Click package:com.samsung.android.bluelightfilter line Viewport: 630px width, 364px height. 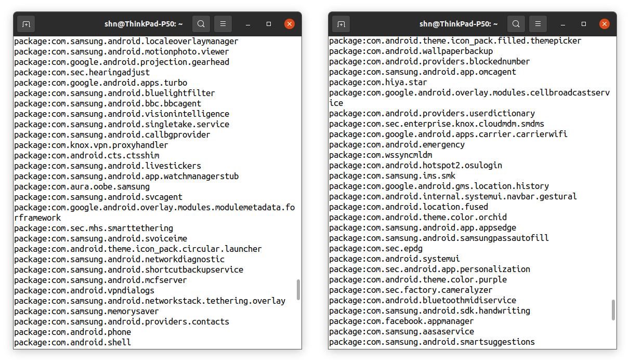click(114, 93)
